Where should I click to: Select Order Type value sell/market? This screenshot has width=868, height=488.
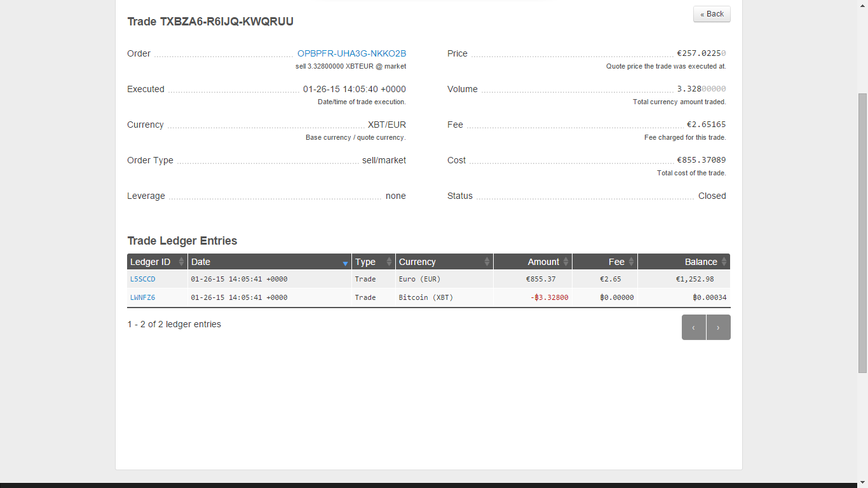coord(384,160)
